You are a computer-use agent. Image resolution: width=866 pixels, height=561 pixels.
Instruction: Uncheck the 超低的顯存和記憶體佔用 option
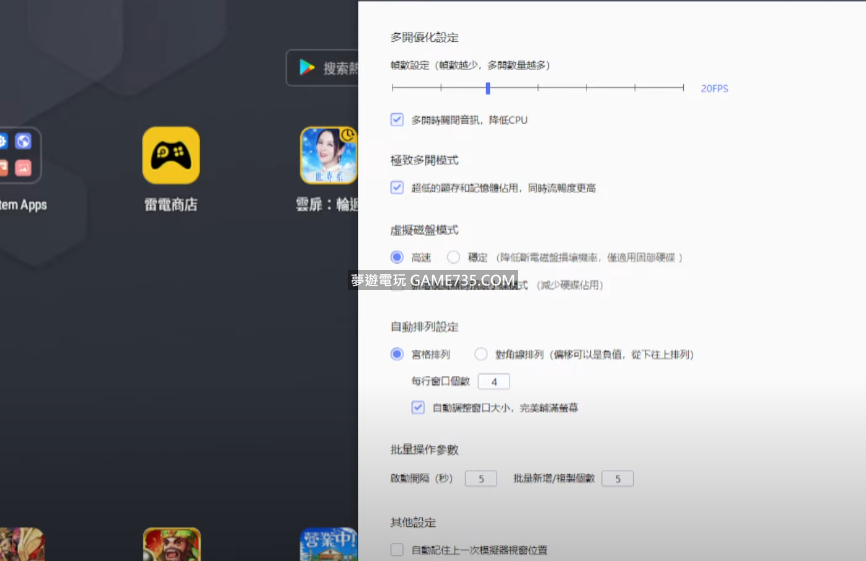397,188
